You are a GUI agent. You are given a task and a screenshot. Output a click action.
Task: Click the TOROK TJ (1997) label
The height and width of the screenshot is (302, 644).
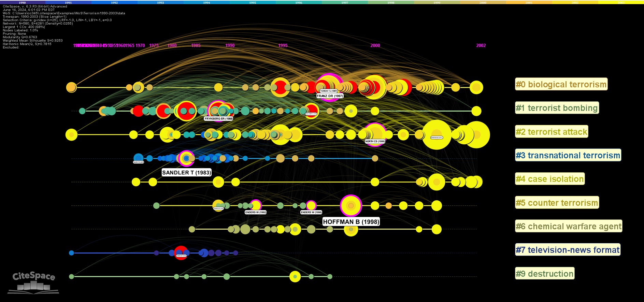tap(329, 91)
